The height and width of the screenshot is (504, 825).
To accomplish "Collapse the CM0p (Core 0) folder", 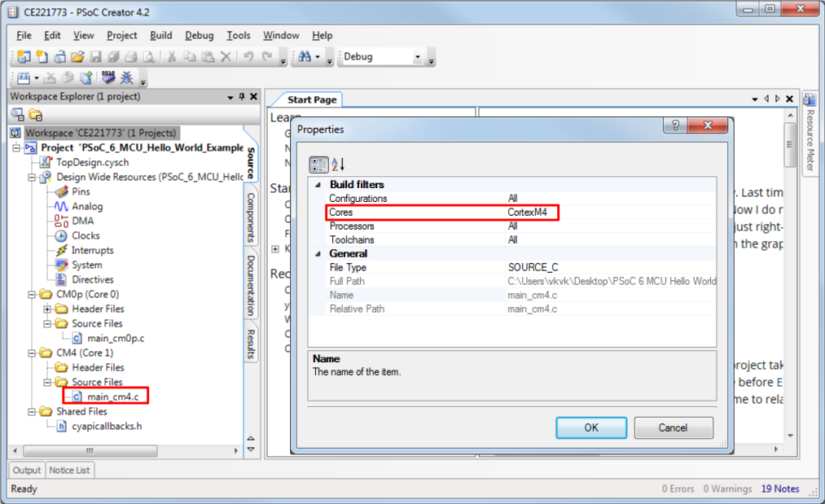I will 32,295.
